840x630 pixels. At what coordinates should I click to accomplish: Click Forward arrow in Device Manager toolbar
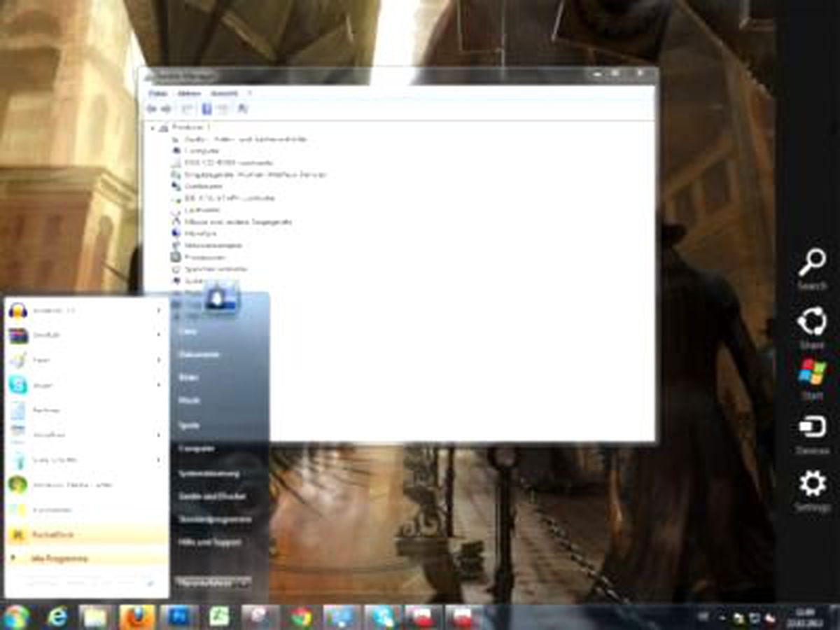167,109
